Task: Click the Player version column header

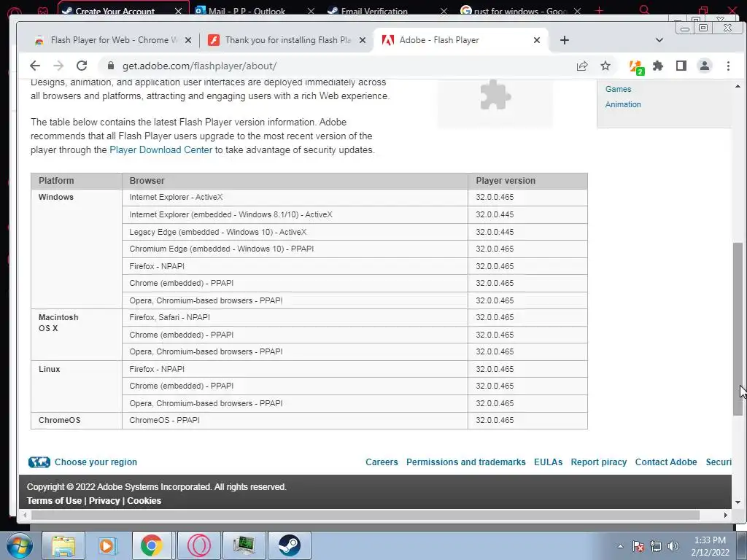Action: (x=527, y=181)
